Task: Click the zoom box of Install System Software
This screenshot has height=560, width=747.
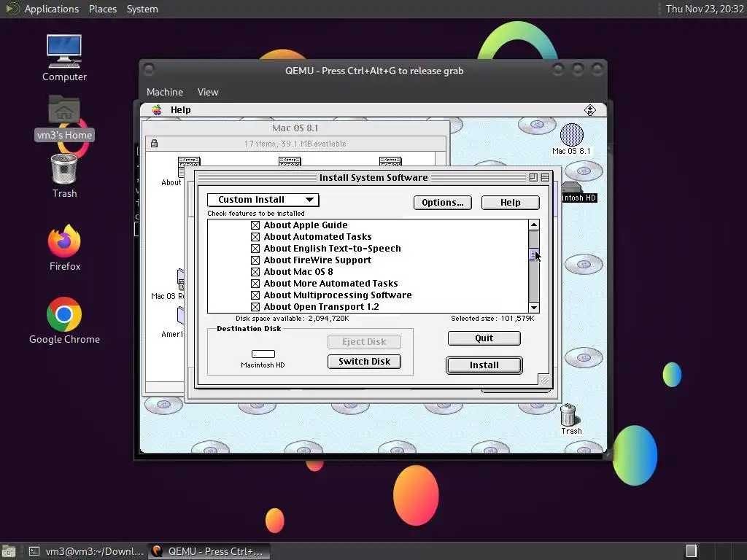Action: click(x=533, y=178)
